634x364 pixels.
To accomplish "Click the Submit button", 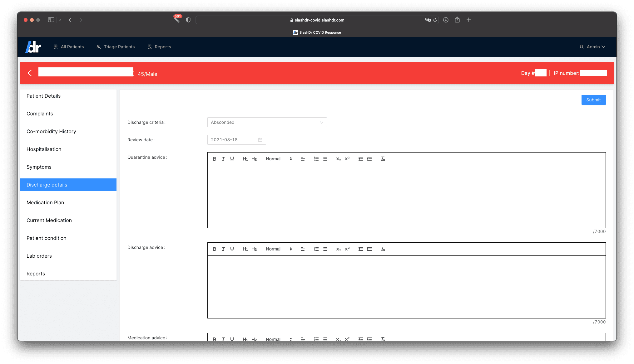I will (593, 100).
